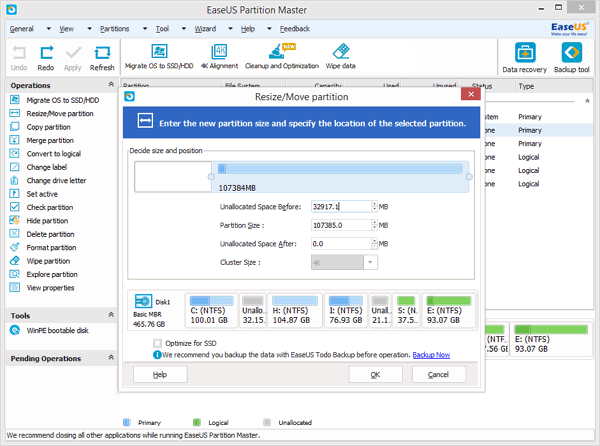This screenshot has width=600, height=446.
Task: Select View properties operation
Action: (42, 288)
